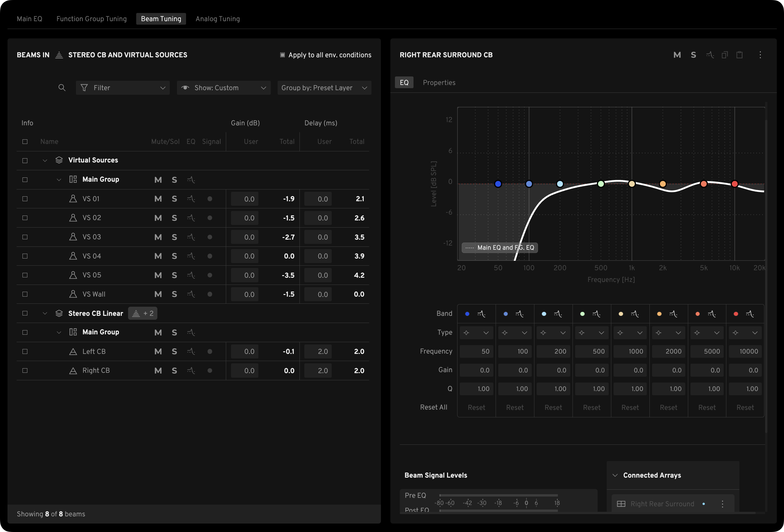784x532 pixels.
Task: Solo the Right Rear Surround CB beam
Action: 693,55
